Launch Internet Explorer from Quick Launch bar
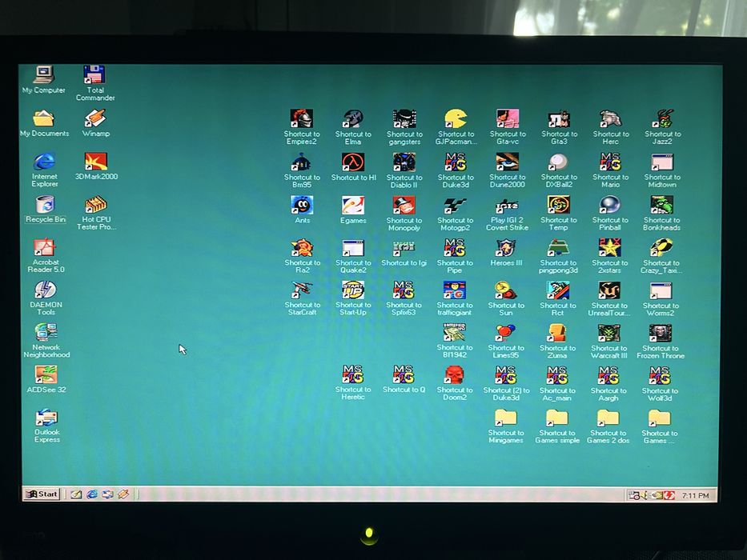This screenshot has width=747, height=560. point(91,494)
